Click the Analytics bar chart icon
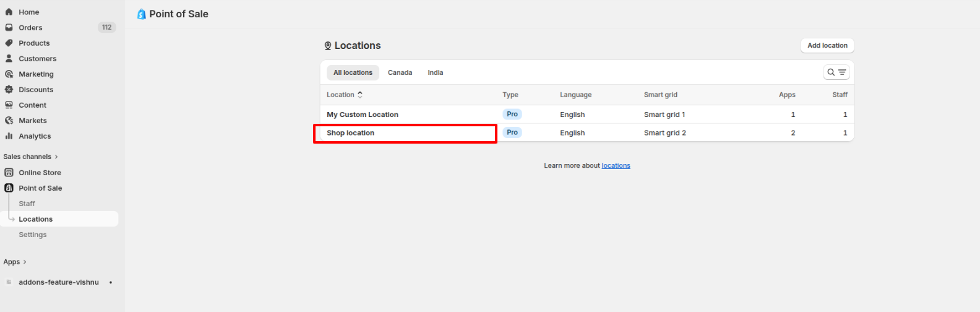This screenshot has width=980, height=312. pos(9,136)
